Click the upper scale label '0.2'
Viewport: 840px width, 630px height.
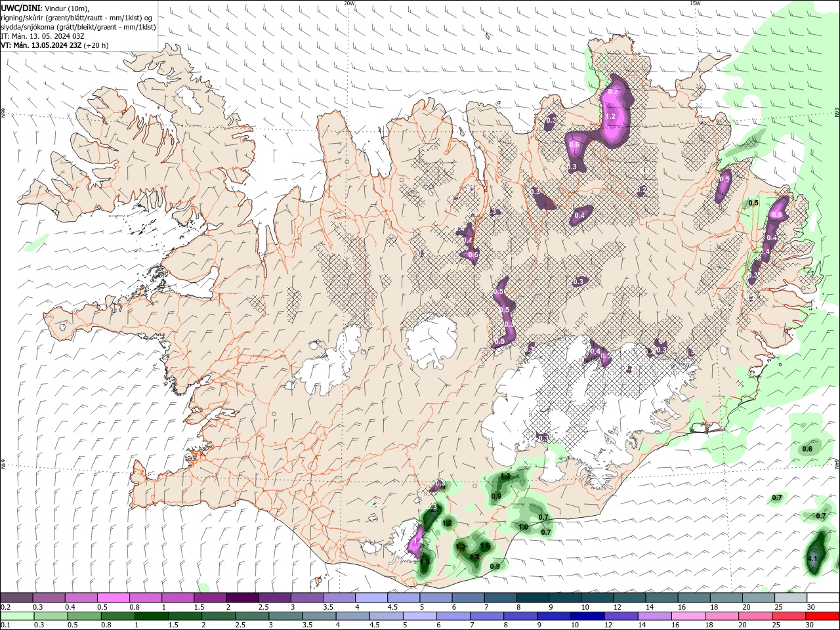[x=6, y=607]
